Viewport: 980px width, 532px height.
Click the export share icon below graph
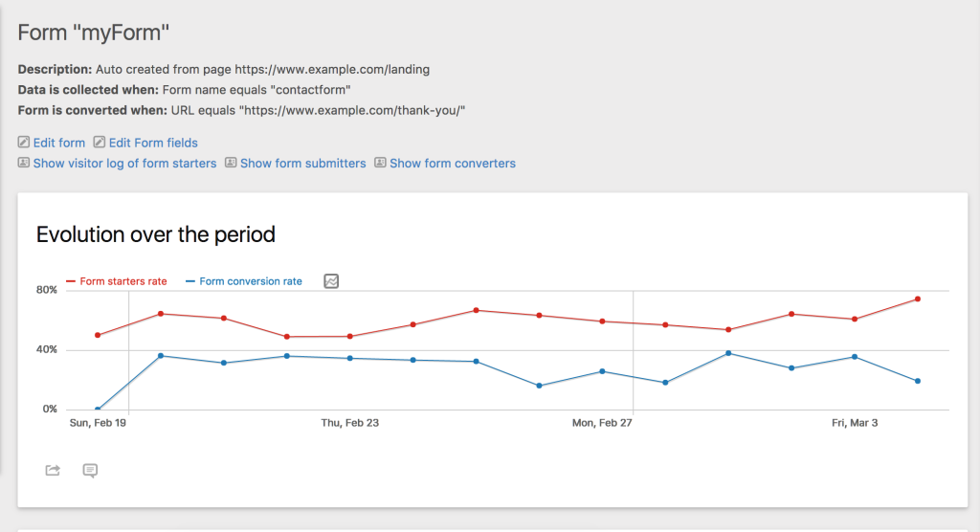53,470
